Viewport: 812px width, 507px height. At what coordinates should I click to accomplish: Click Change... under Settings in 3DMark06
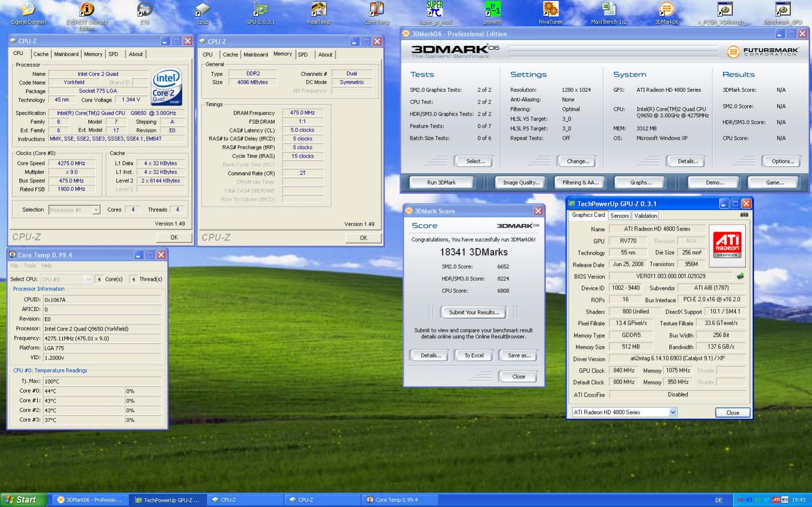tap(578, 161)
